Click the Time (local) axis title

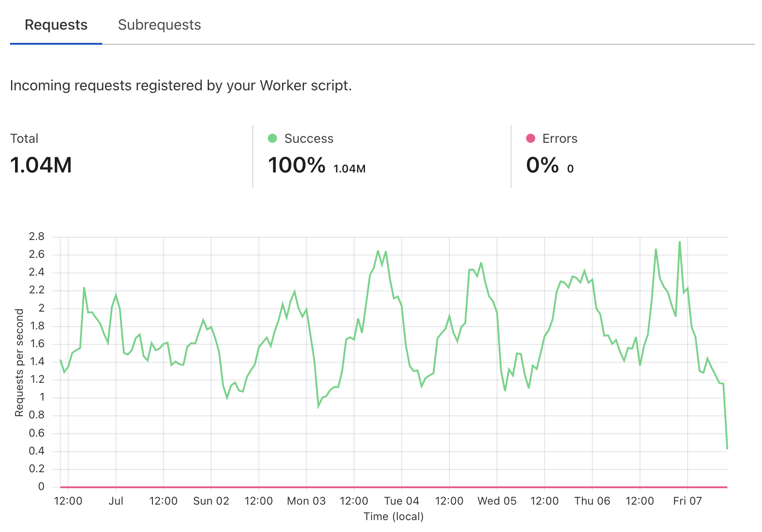point(393,516)
